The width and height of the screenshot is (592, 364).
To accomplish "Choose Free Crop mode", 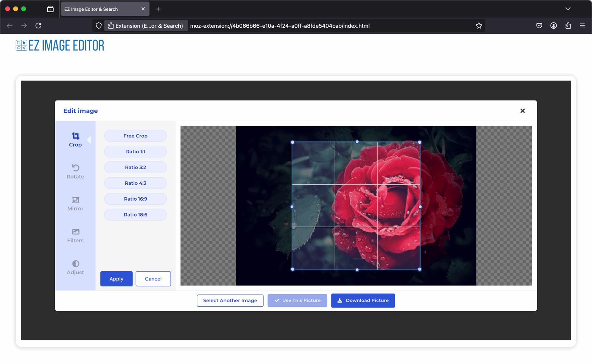I will pyautogui.click(x=135, y=136).
